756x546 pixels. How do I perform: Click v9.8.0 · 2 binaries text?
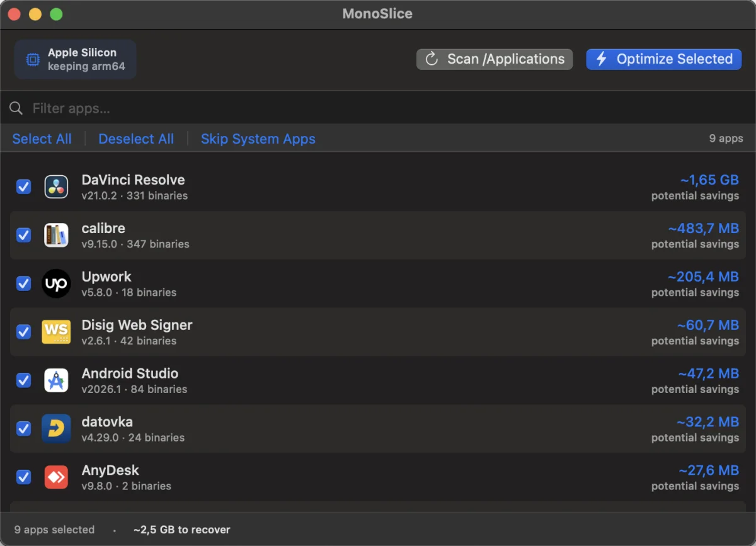(126, 487)
